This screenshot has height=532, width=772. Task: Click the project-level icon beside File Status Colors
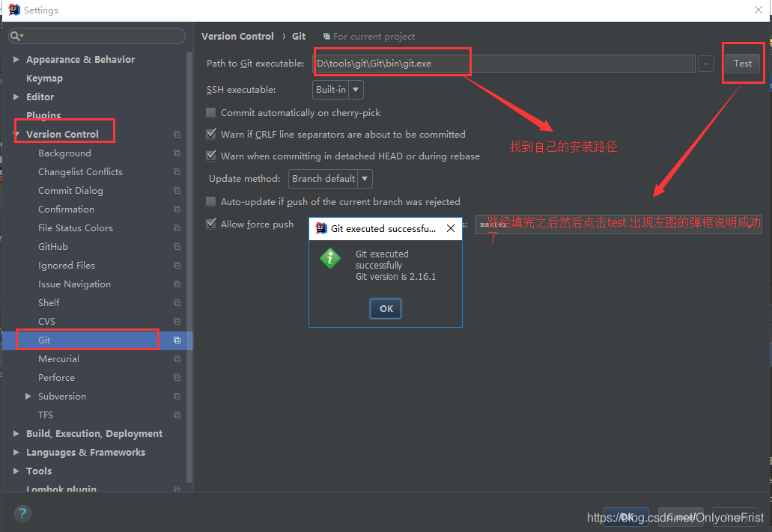pos(177,228)
